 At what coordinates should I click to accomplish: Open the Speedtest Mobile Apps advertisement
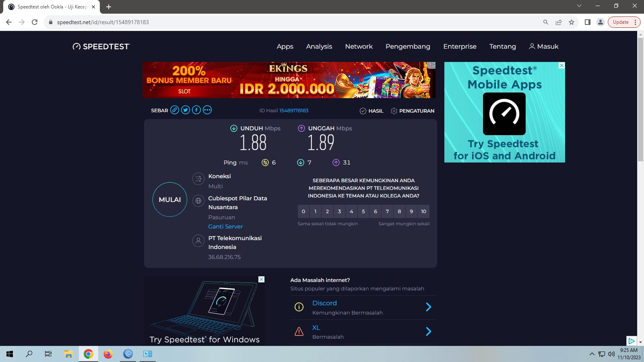click(505, 112)
